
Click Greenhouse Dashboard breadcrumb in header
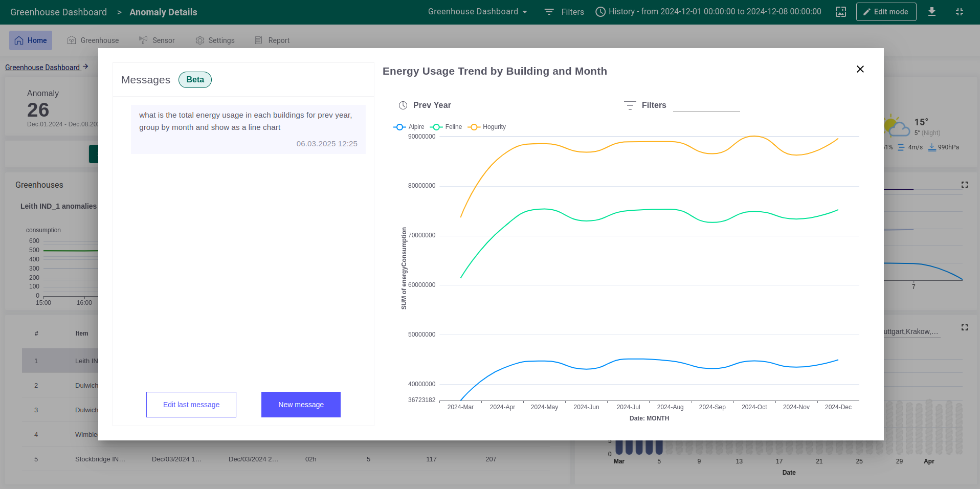(58, 12)
